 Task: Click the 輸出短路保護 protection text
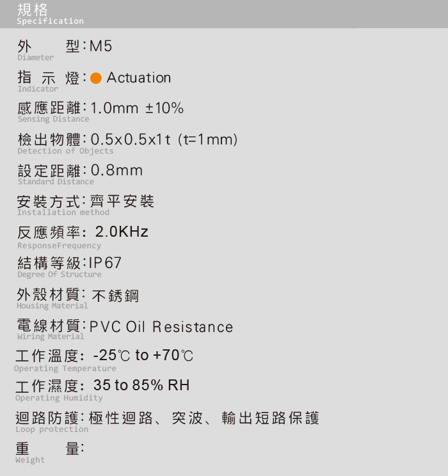tap(270, 418)
